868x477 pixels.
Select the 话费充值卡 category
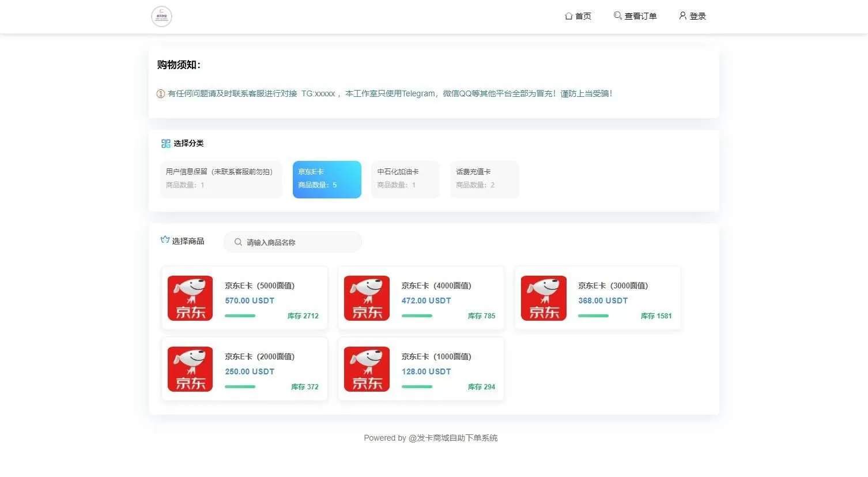[x=484, y=179]
